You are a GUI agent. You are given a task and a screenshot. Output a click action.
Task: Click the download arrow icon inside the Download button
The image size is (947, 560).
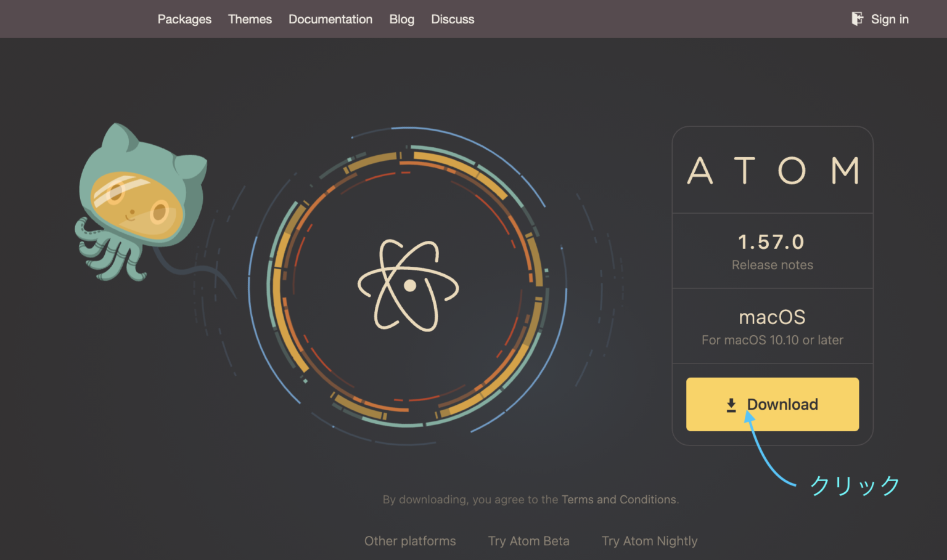click(732, 404)
